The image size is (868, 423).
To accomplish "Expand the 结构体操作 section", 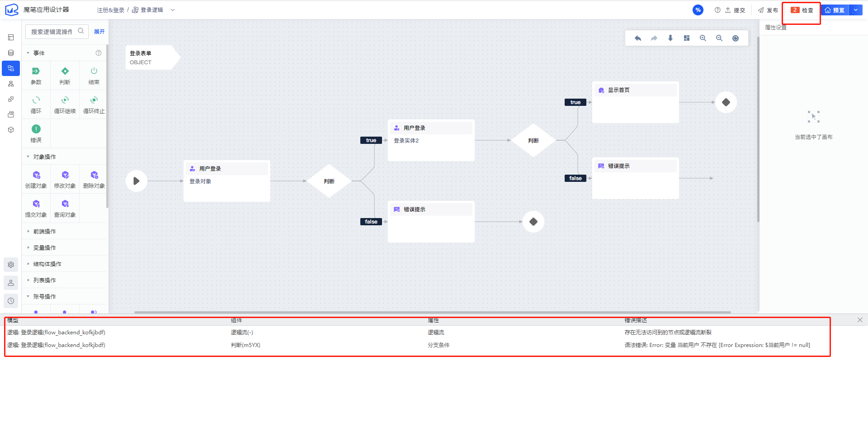I will pos(28,264).
